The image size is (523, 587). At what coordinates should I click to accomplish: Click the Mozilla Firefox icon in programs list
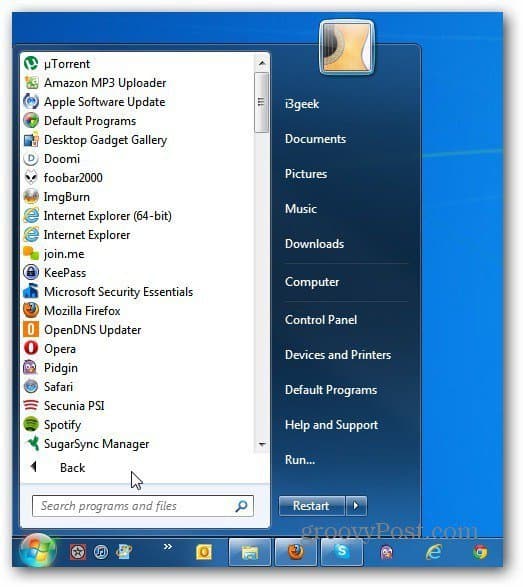pyautogui.click(x=31, y=311)
